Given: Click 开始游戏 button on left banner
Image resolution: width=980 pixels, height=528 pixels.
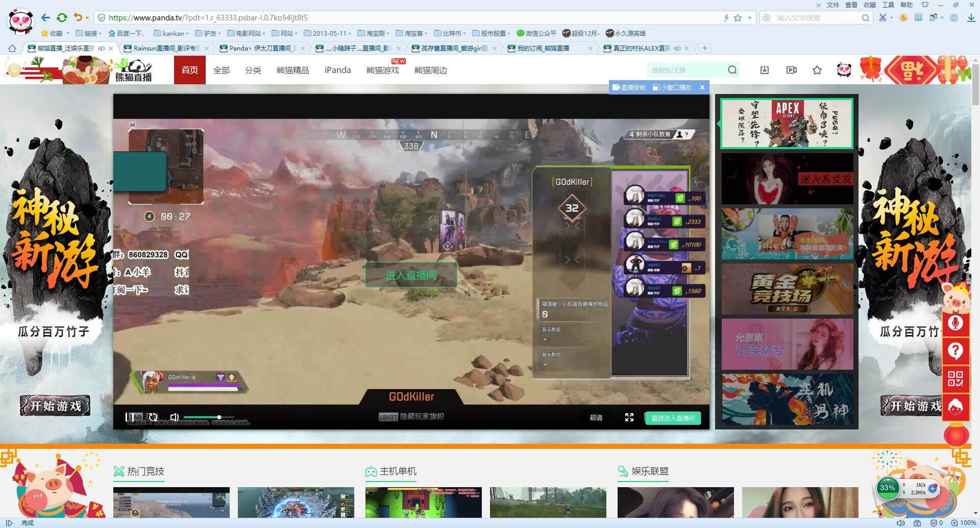Looking at the screenshot, I should (55, 406).
